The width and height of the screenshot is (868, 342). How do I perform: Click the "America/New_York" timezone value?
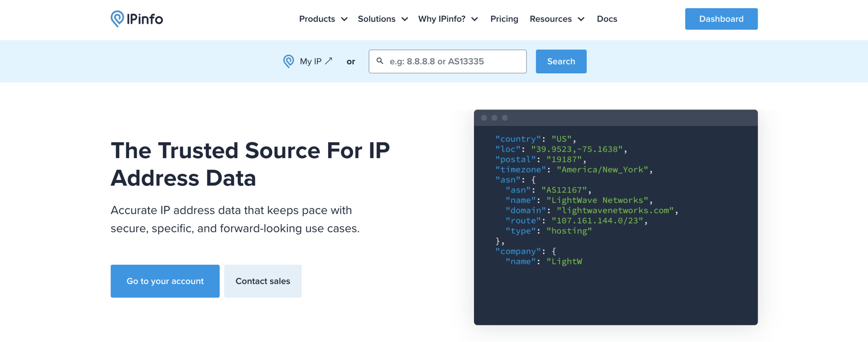[x=602, y=169]
